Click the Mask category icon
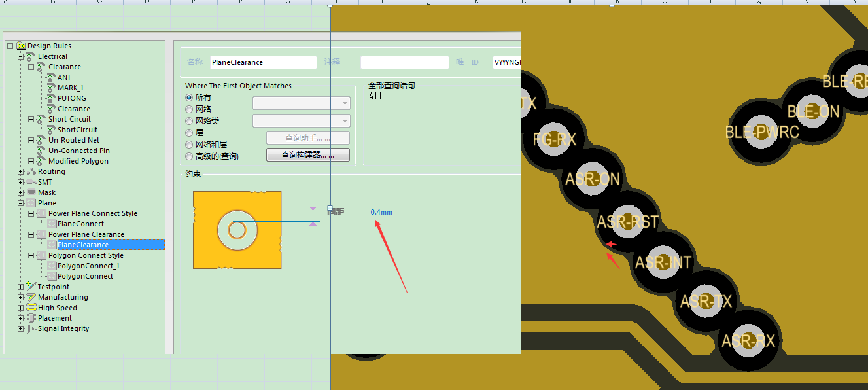The width and height of the screenshot is (868, 390). pos(31,192)
